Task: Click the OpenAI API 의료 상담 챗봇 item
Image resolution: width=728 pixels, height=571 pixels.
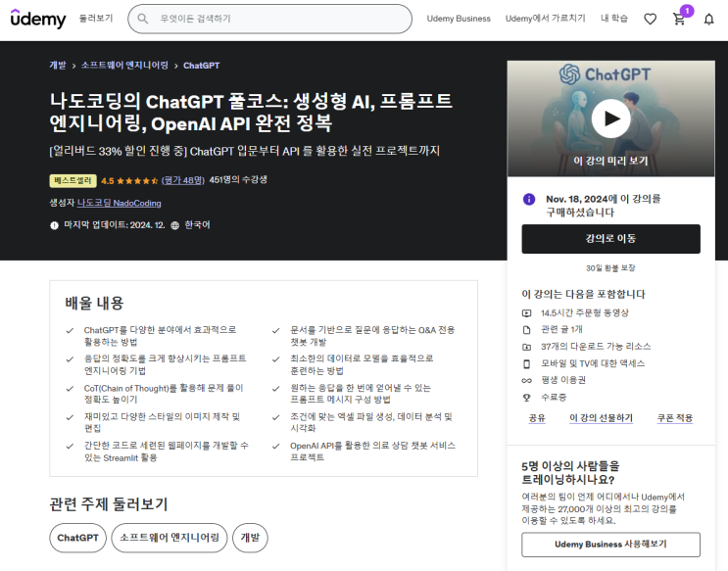Action: pos(373,452)
